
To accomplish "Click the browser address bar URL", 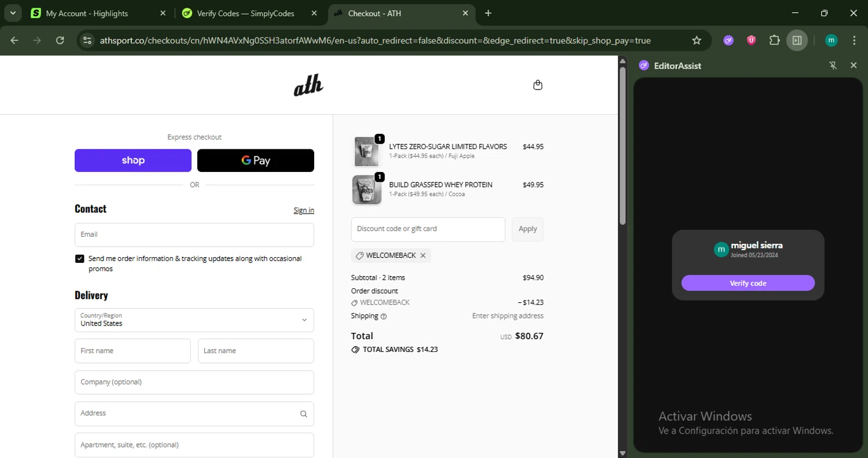I will [375, 41].
